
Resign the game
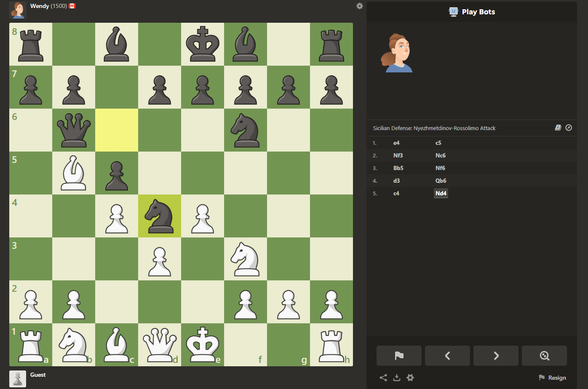point(552,378)
